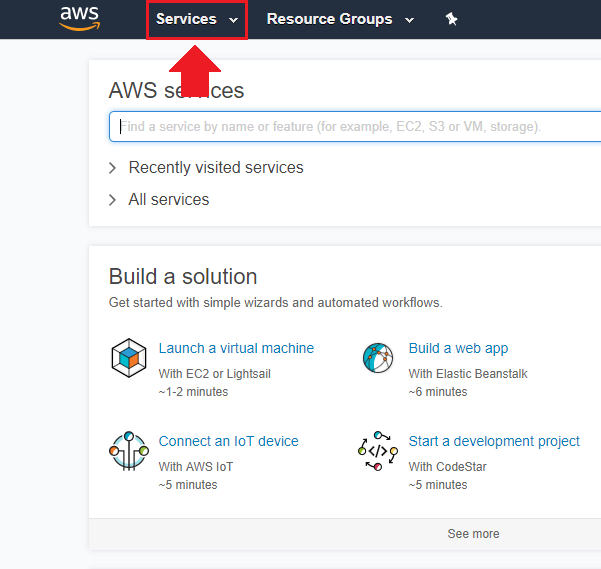Click With AWS IoT text
This screenshot has width=601, height=569.
click(196, 467)
